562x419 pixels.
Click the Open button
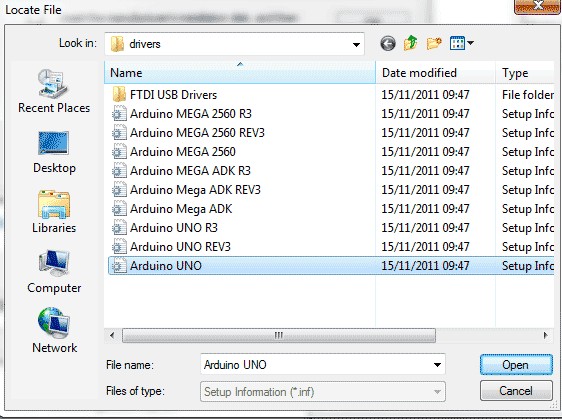[x=516, y=365]
